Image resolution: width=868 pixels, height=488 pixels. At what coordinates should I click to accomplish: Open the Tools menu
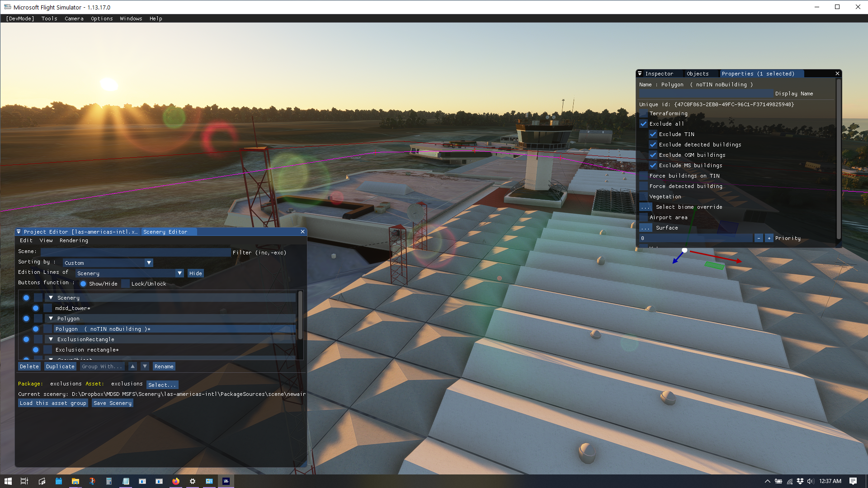coord(49,19)
